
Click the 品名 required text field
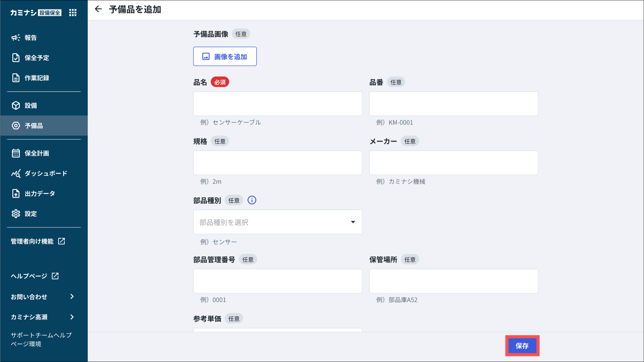coord(277,104)
